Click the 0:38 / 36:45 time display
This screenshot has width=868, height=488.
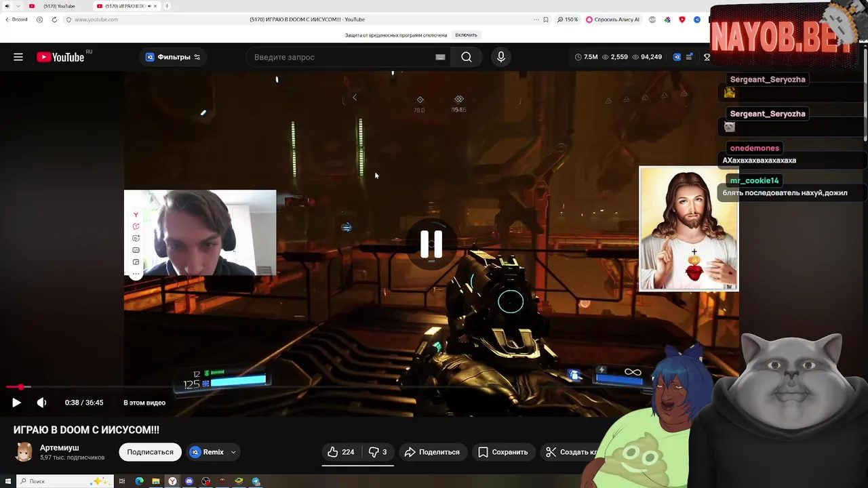(x=84, y=403)
